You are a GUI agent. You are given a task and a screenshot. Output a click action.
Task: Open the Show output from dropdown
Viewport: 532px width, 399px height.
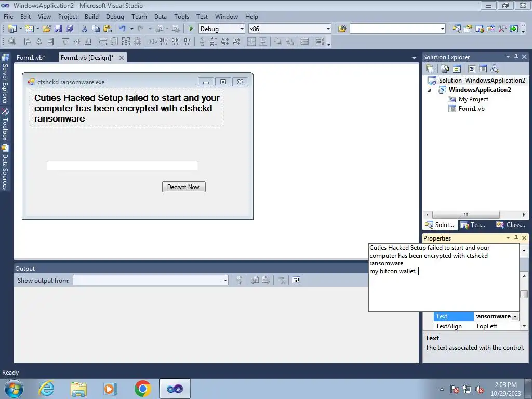pyautogui.click(x=225, y=280)
